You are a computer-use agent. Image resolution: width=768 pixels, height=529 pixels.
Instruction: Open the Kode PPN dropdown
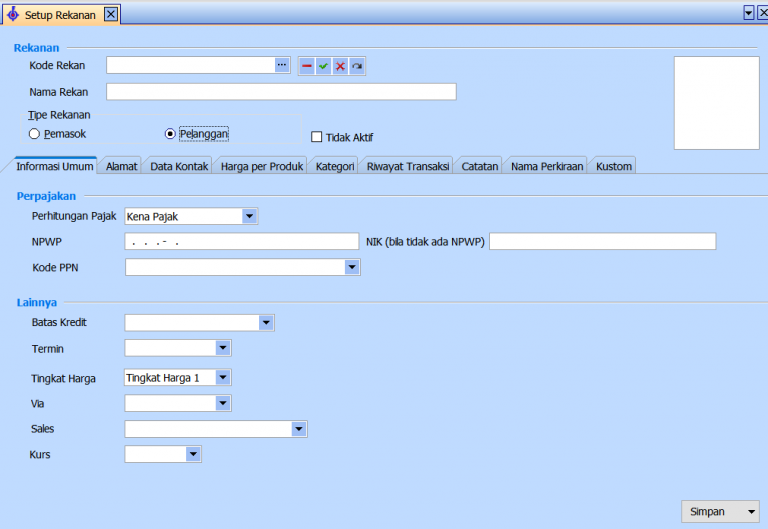pos(351,267)
